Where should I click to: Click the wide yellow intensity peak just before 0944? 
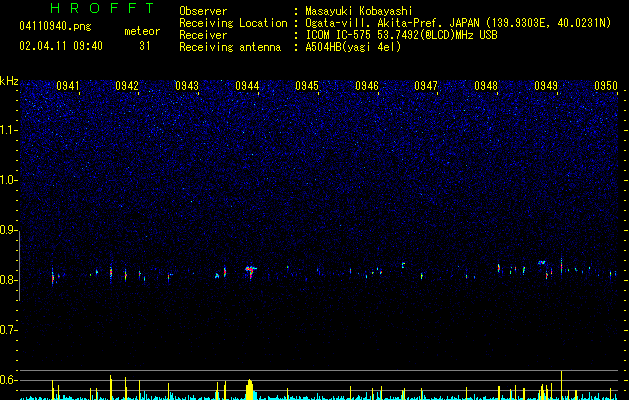pos(250,389)
